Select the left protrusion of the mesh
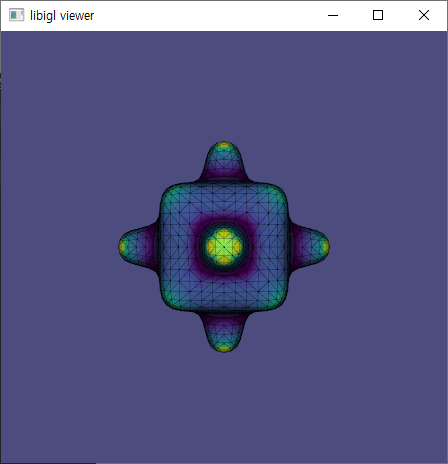The width and height of the screenshot is (448, 464). pos(138,247)
